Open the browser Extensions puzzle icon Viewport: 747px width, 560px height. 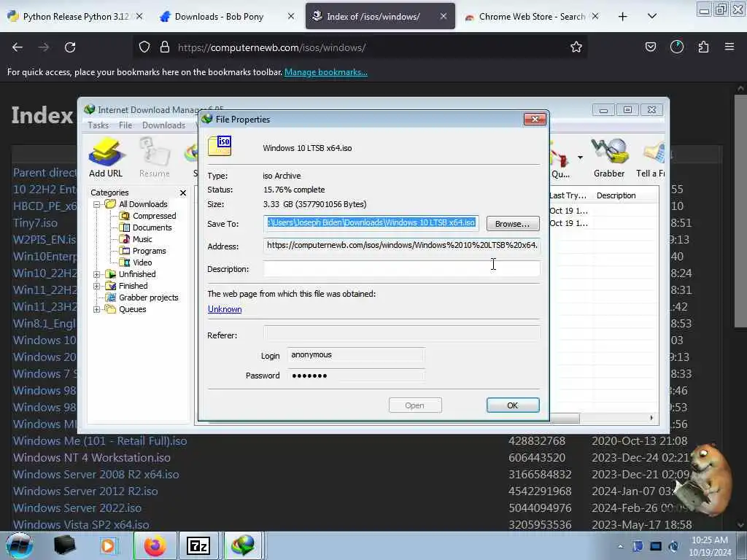(x=703, y=47)
